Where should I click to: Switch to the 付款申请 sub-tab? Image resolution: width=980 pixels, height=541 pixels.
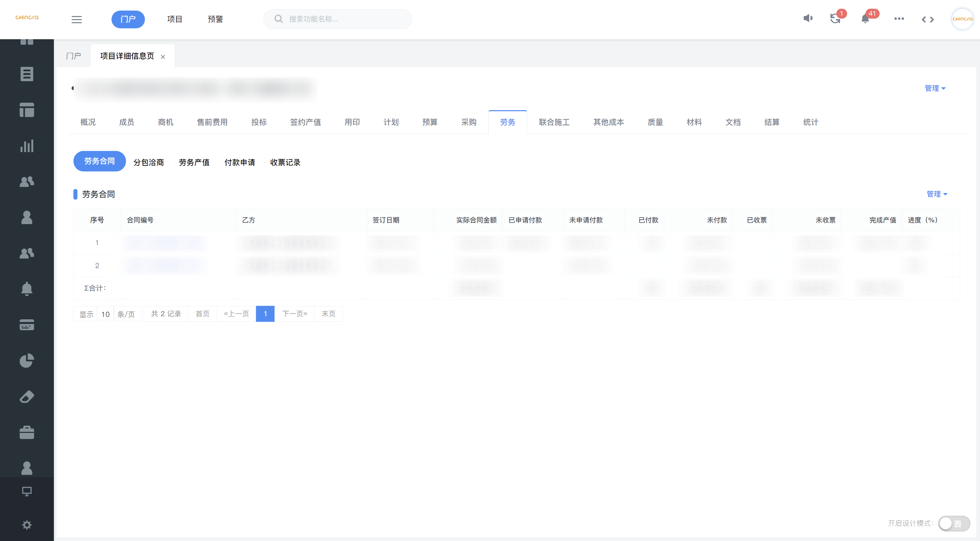(x=240, y=162)
